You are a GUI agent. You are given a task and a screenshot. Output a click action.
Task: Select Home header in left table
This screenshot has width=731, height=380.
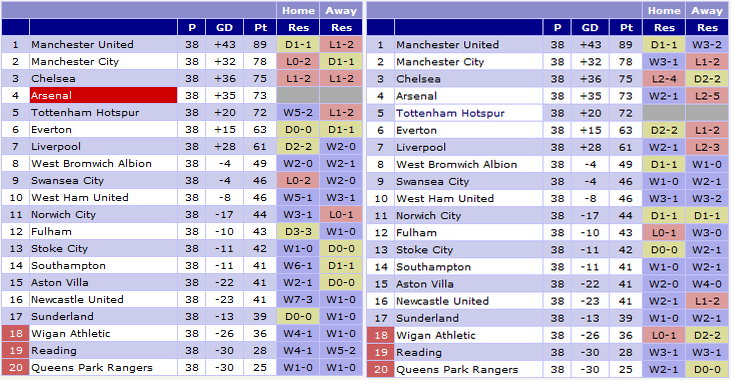pos(298,10)
